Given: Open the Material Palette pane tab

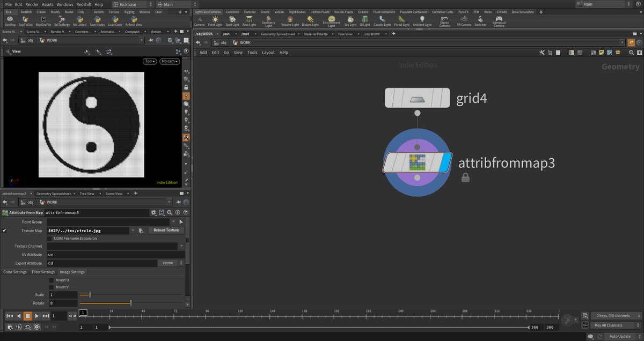Looking at the screenshot, I should coord(316,34).
